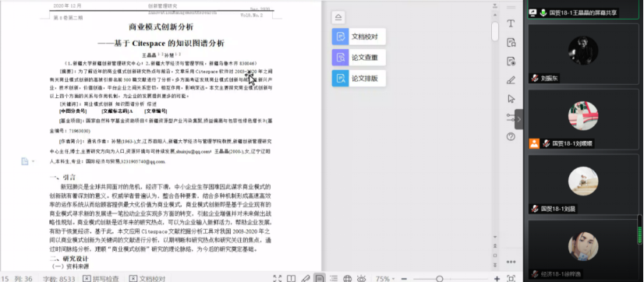Click the orange host badge icon on 刘娜娜's tile
Viewport: 644px width, 282px height.
click(534, 143)
